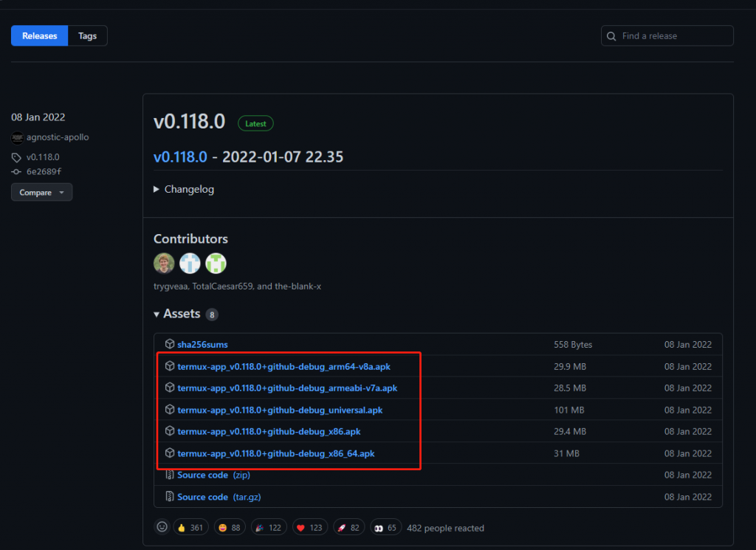Click the package icon beside x86_64 apk
Image resolution: width=756 pixels, height=550 pixels.
pyautogui.click(x=170, y=453)
